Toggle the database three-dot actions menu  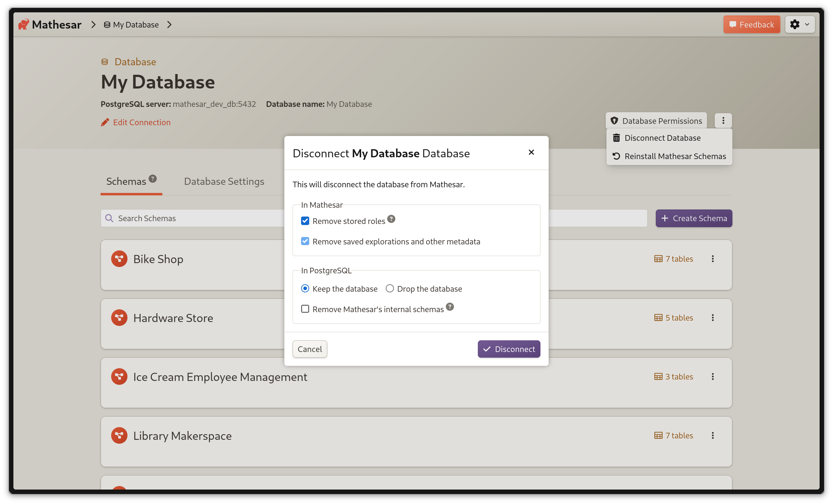tap(723, 121)
